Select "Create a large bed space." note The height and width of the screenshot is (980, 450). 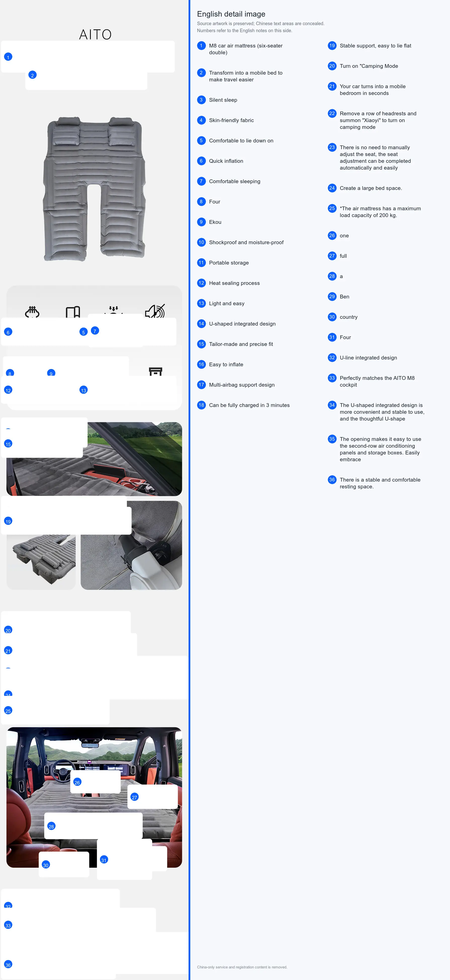371,188
